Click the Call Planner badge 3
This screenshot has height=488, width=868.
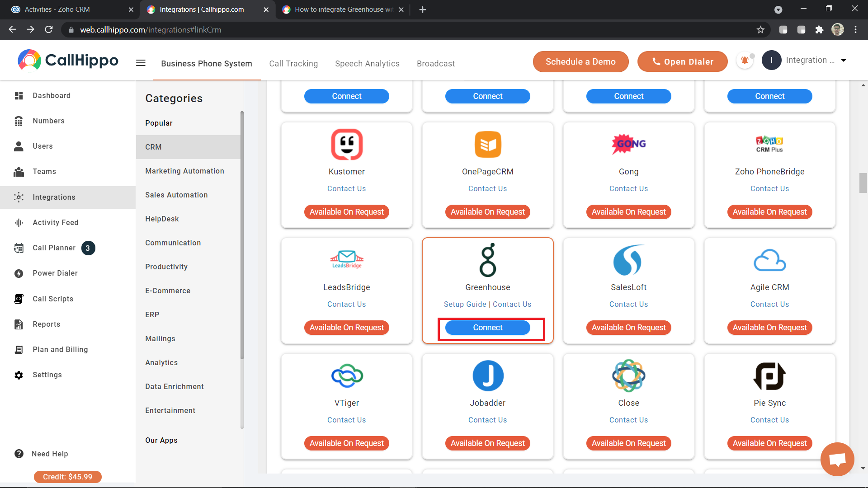[x=88, y=248]
